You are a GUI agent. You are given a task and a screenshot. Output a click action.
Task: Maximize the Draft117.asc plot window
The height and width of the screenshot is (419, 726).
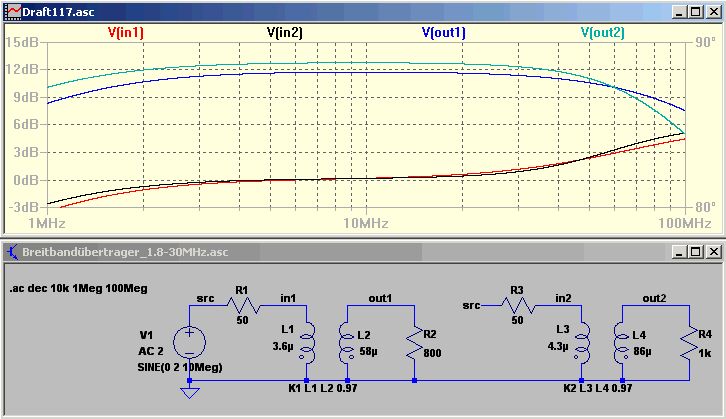click(696, 12)
